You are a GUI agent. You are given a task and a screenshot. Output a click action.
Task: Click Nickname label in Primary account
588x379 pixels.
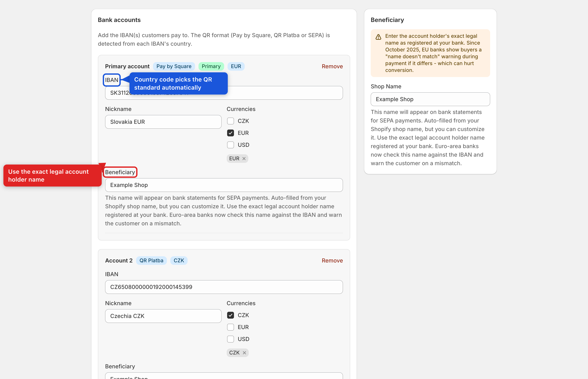tap(118, 109)
